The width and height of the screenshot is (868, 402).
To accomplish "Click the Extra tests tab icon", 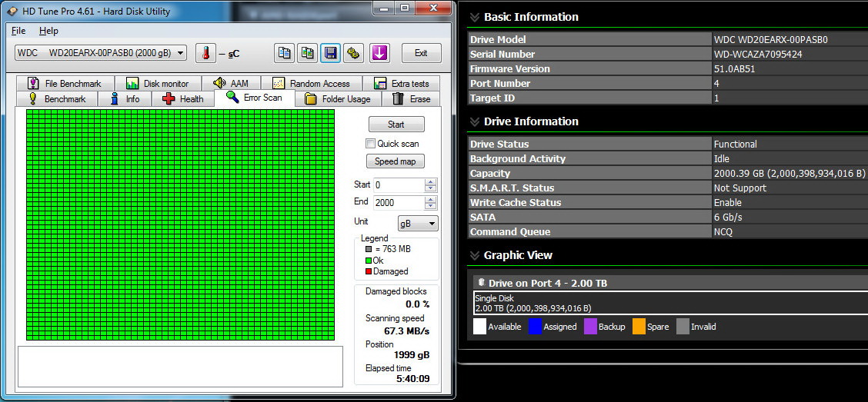I will click(380, 84).
